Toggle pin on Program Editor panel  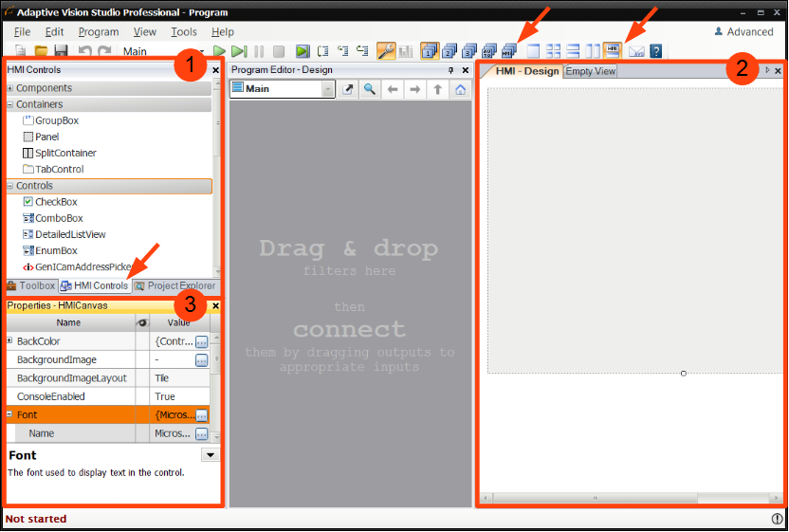coord(450,71)
